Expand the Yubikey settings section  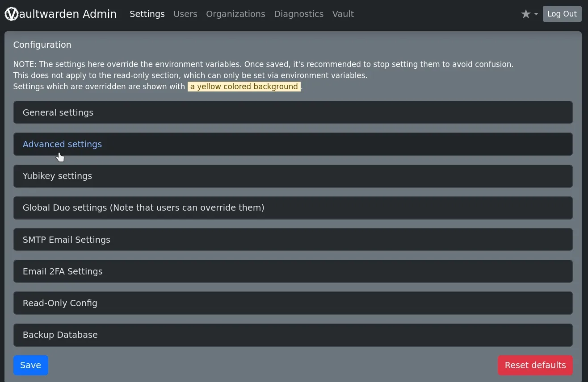(x=57, y=176)
